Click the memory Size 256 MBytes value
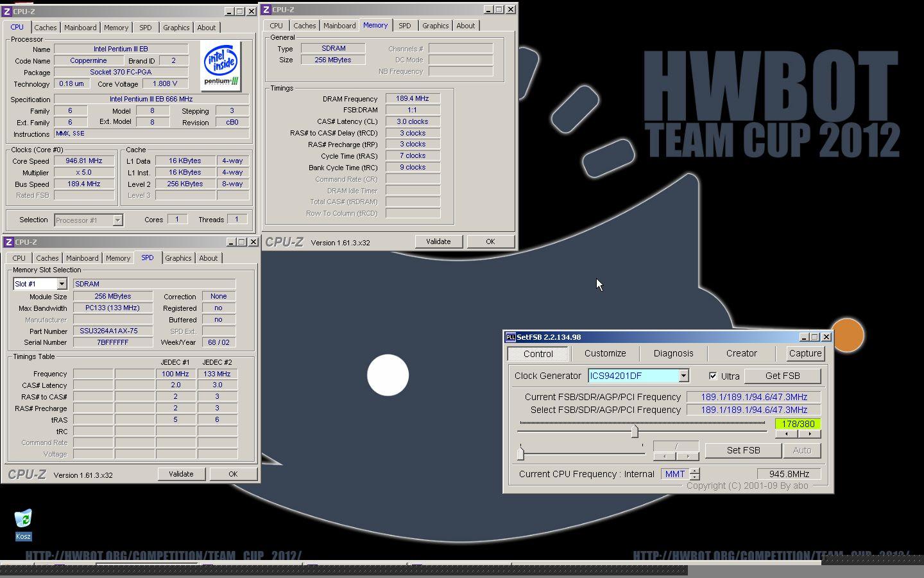The width and height of the screenshot is (924, 578). click(x=334, y=60)
